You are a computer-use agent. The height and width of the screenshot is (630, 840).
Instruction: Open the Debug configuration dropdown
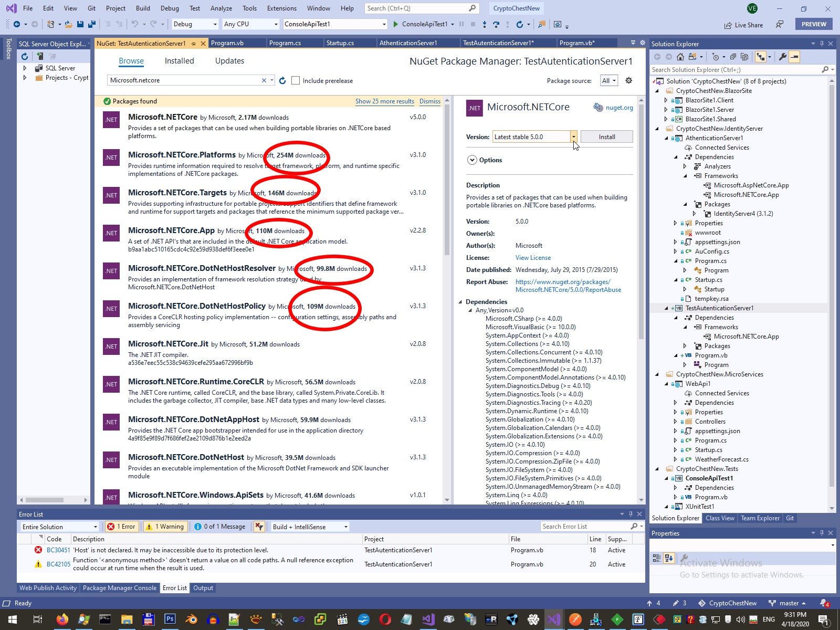pos(195,24)
